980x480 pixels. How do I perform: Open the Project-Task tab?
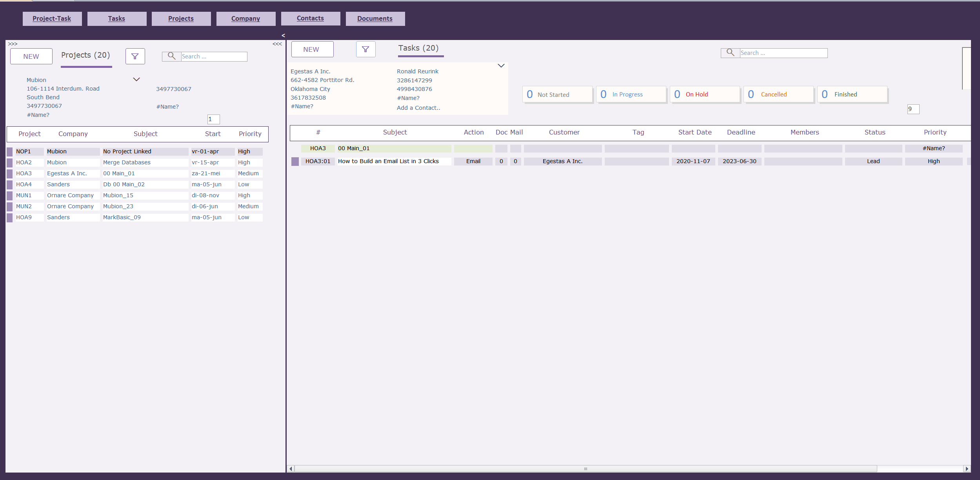(x=52, y=18)
